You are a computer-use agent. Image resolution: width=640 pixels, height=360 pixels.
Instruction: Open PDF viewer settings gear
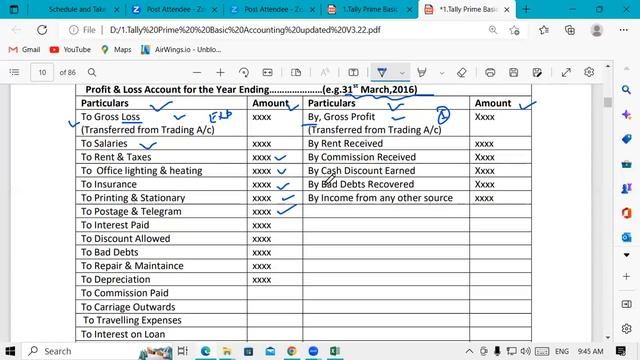click(589, 72)
